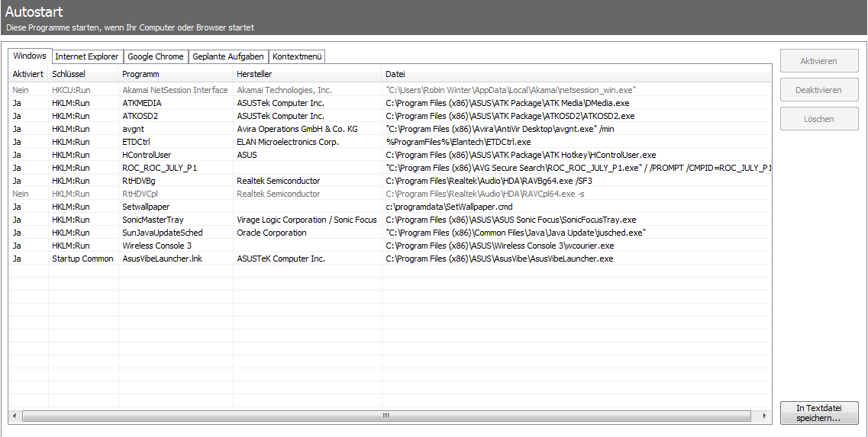868x437 pixels.
Task: Select the disabled RtHDVCpl entry
Action: click(x=389, y=194)
